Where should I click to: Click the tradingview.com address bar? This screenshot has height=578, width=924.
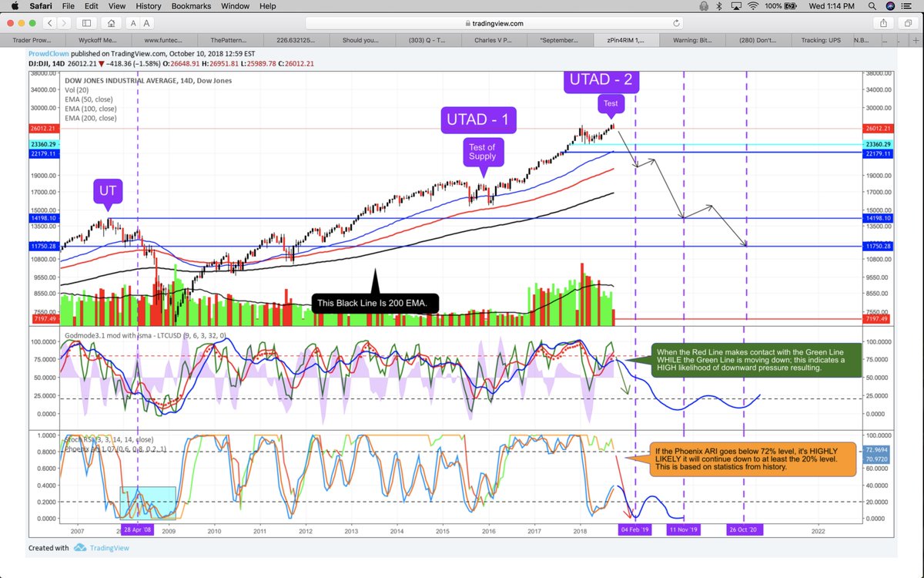point(494,24)
